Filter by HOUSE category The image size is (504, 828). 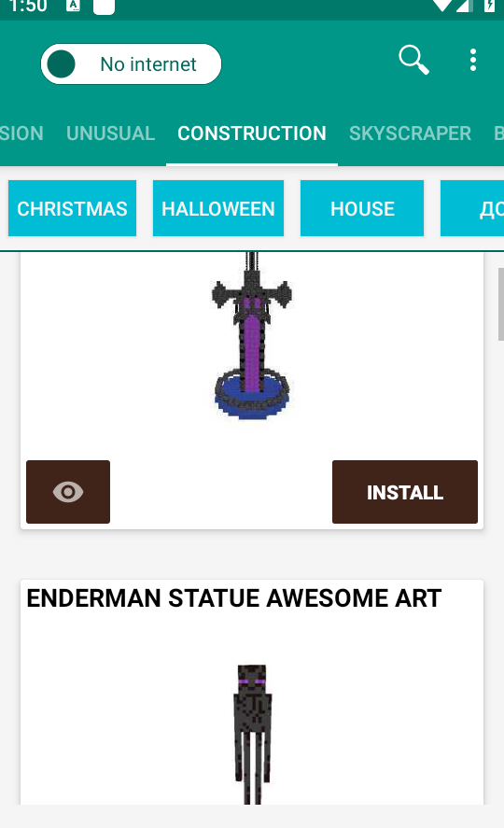pyautogui.click(x=362, y=208)
